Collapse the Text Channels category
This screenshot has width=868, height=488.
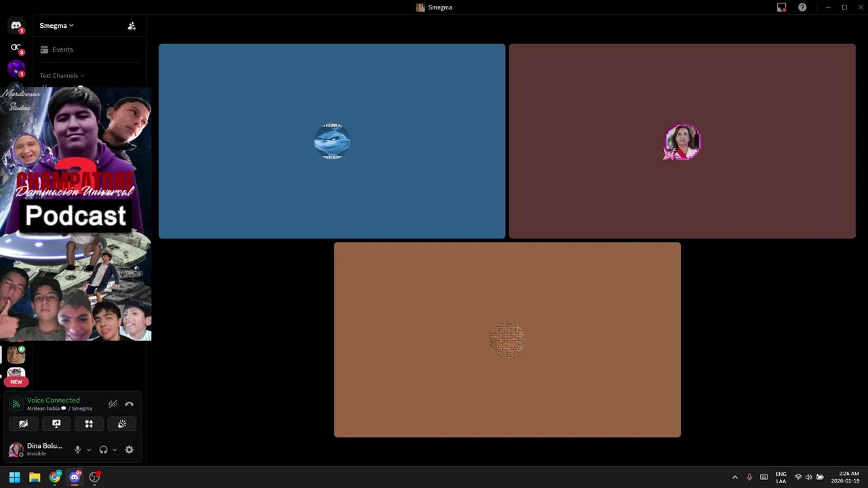pyautogui.click(x=62, y=75)
